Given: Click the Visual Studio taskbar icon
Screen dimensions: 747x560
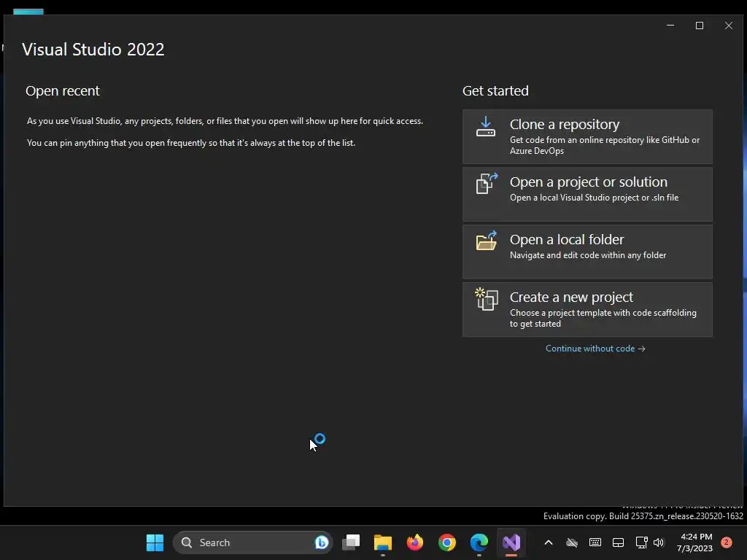Looking at the screenshot, I should coord(511,542).
